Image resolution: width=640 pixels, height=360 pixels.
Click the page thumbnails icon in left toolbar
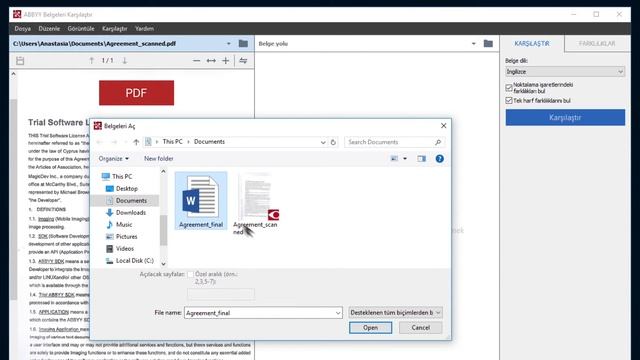pos(20,61)
